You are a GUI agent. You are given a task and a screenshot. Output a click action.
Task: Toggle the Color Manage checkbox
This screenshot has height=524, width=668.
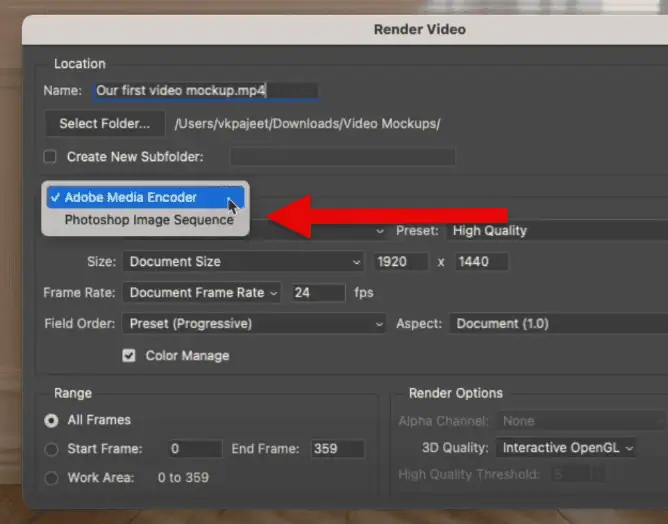(128, 355)
